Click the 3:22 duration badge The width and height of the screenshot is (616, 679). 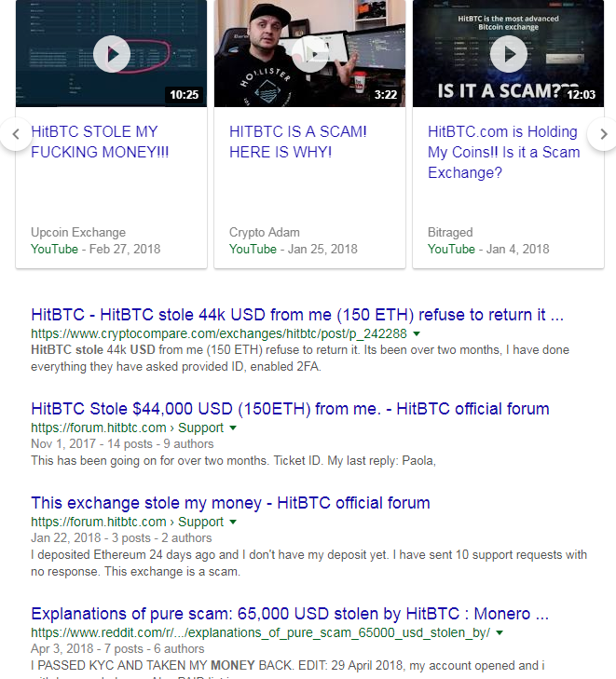pos(386,94)
